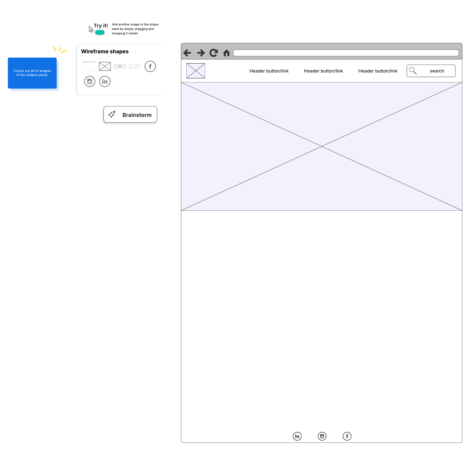The height and width of the screenshot is (459, 476).
Task: Click the Instagram icon in Wireframe shapes
Action: (x=90, y=81)
